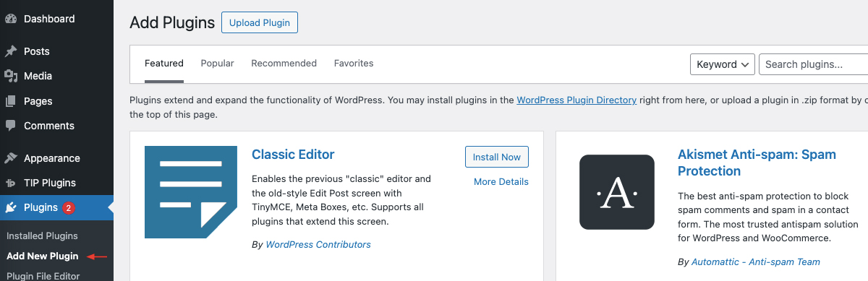Switch to the Favorites tab
This screenshot has width=868, height=281.
(354, 64)
